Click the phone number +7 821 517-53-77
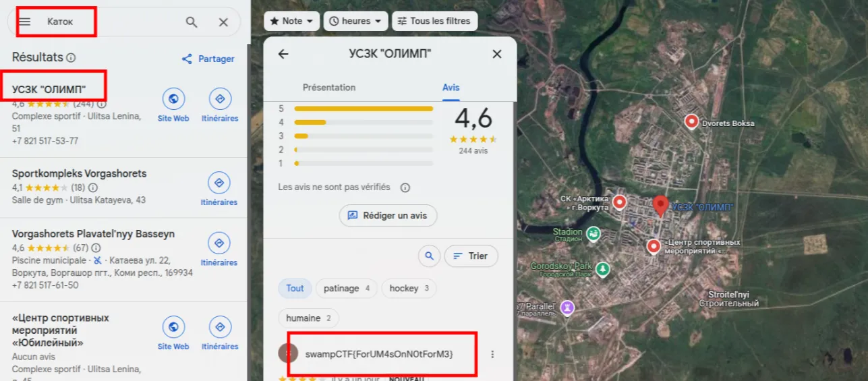The image size is (868, 381). coord(45,141)
